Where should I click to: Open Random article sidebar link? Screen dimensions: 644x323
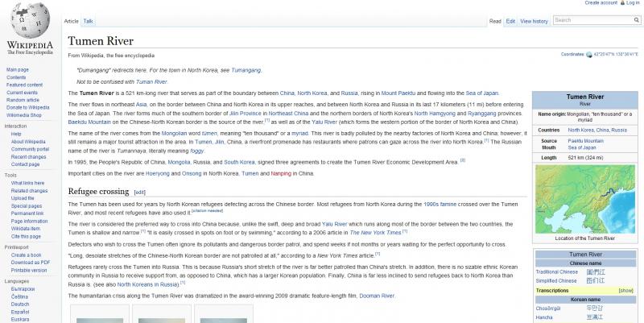coord(23,100)
